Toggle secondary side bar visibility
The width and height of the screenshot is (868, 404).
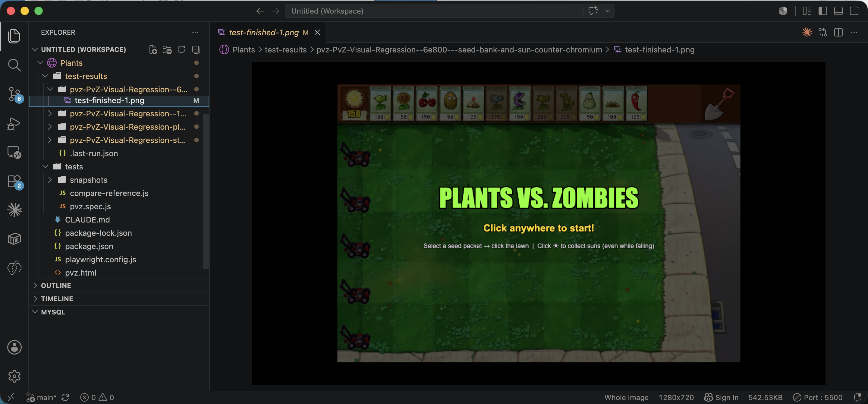(x=854, y=11)
